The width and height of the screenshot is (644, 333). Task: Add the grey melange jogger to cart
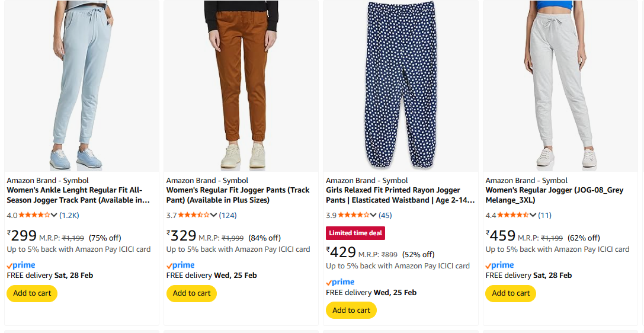coord(511,293)
